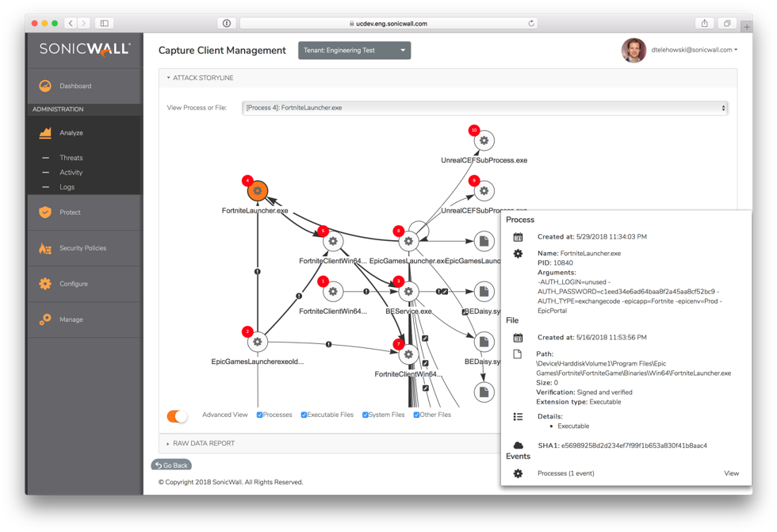
Task: Enable the Advanced View toggle
Action: pos(176,415)
